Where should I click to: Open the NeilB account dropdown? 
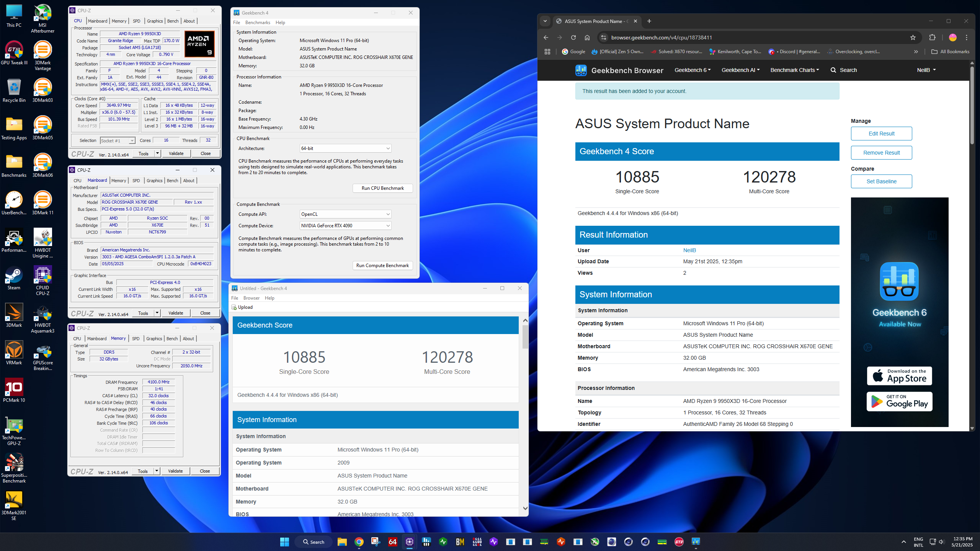click(x=926, y=70)
